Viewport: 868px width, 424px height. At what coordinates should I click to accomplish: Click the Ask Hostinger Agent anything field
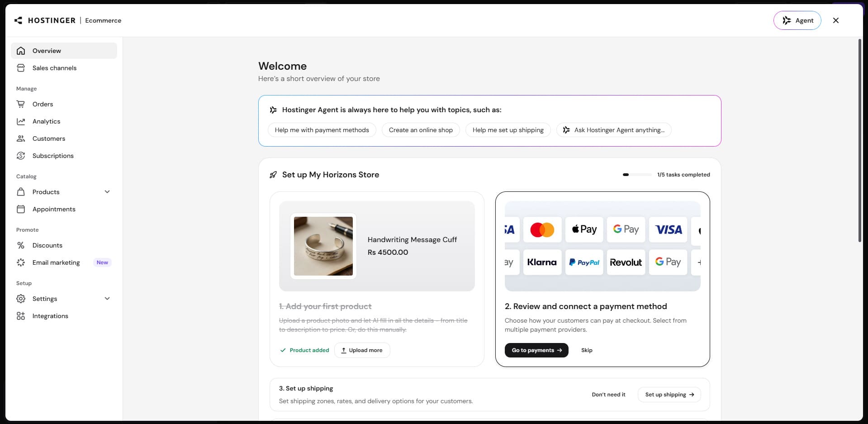[614, 130]
